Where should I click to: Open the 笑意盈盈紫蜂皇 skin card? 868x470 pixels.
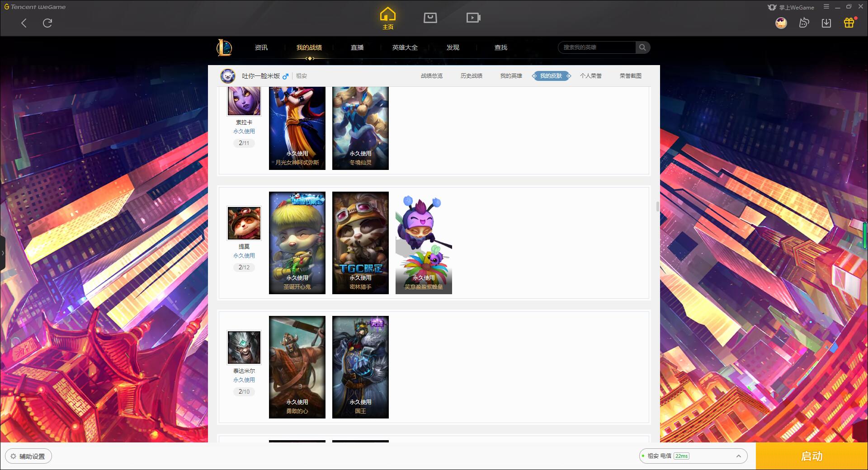[424, 243]
